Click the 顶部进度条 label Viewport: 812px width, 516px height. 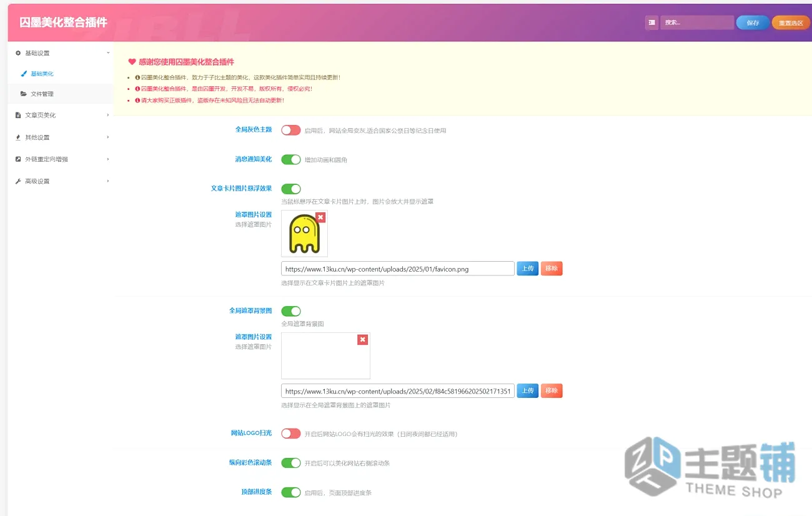257,492
